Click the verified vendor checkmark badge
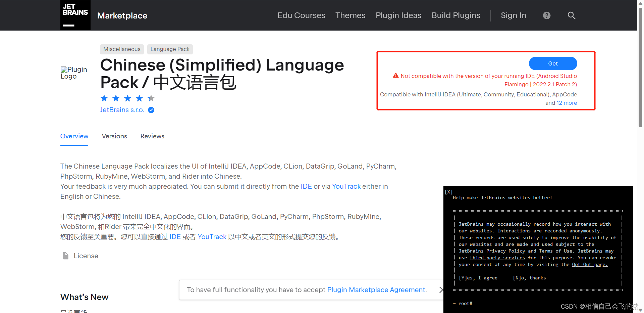 151,110
